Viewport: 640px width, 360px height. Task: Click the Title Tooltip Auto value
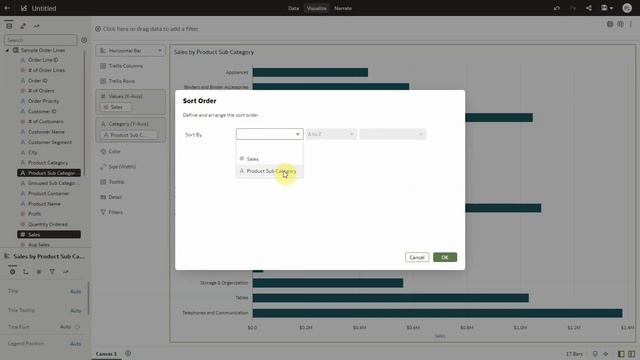point(76,311)
